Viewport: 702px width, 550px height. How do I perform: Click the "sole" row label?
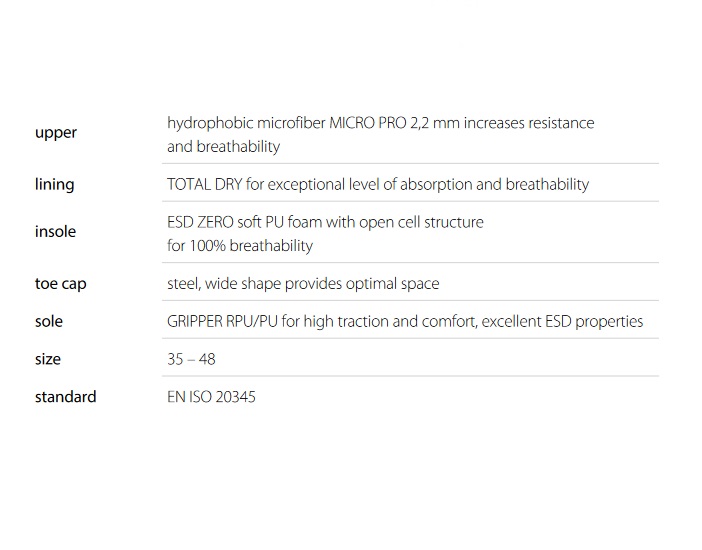[x=49, y=321]
